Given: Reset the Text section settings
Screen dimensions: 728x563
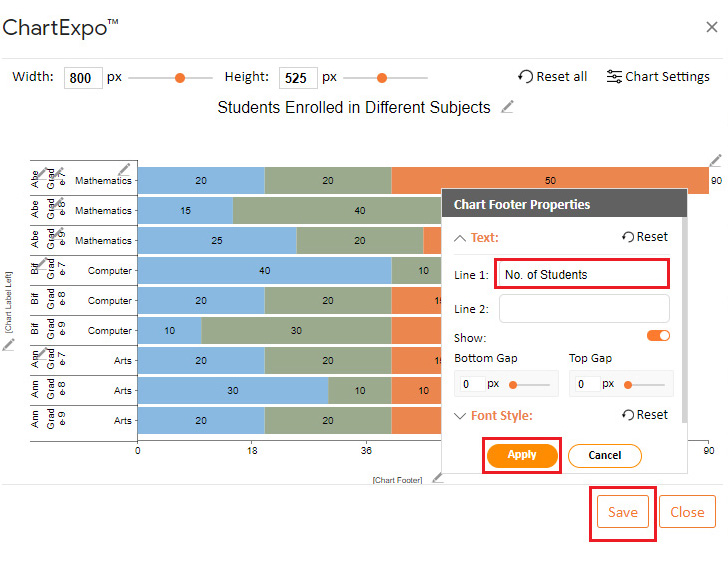Looking at the screenshot, I should click(645, 237).
